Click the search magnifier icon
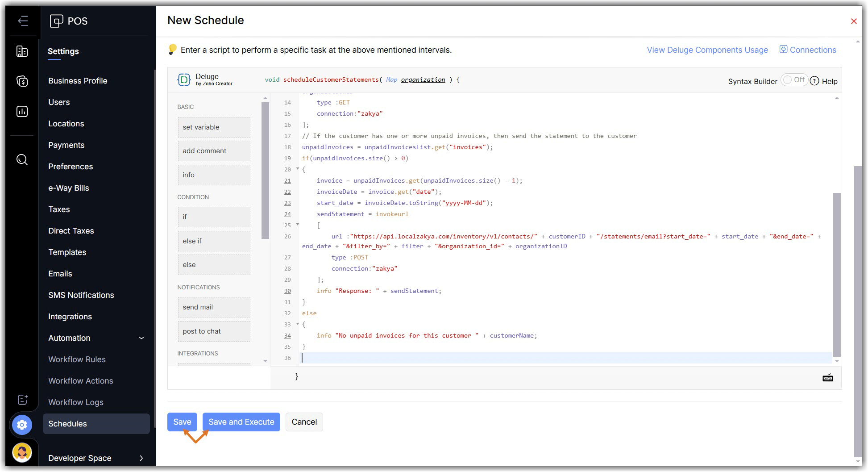The width and height of the screenshot is (868, 472). pos(22,159)
